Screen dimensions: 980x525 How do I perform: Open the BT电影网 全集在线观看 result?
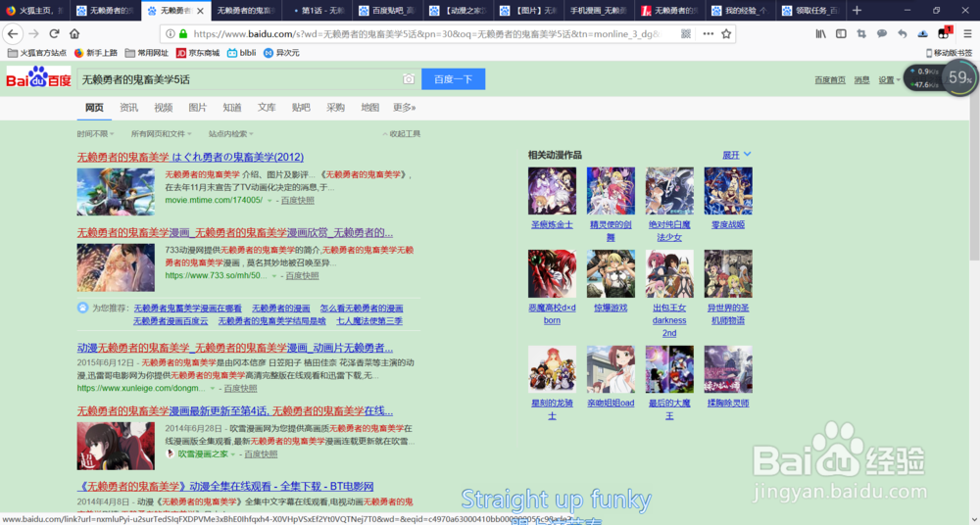point(225,486)
